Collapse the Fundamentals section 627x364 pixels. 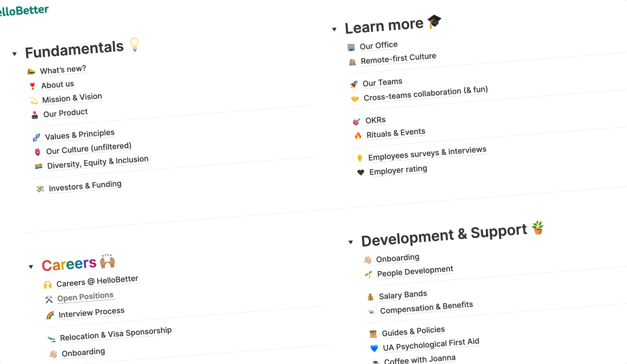[14, 54]
